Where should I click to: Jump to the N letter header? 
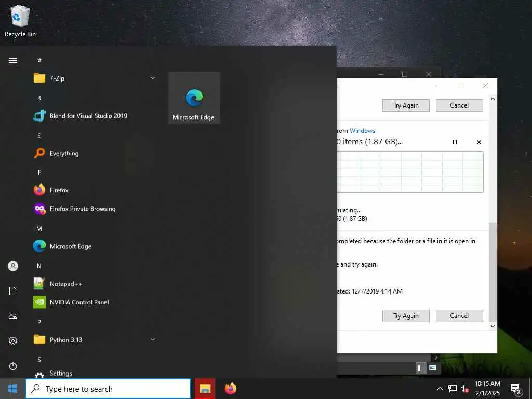pos(39,266)
